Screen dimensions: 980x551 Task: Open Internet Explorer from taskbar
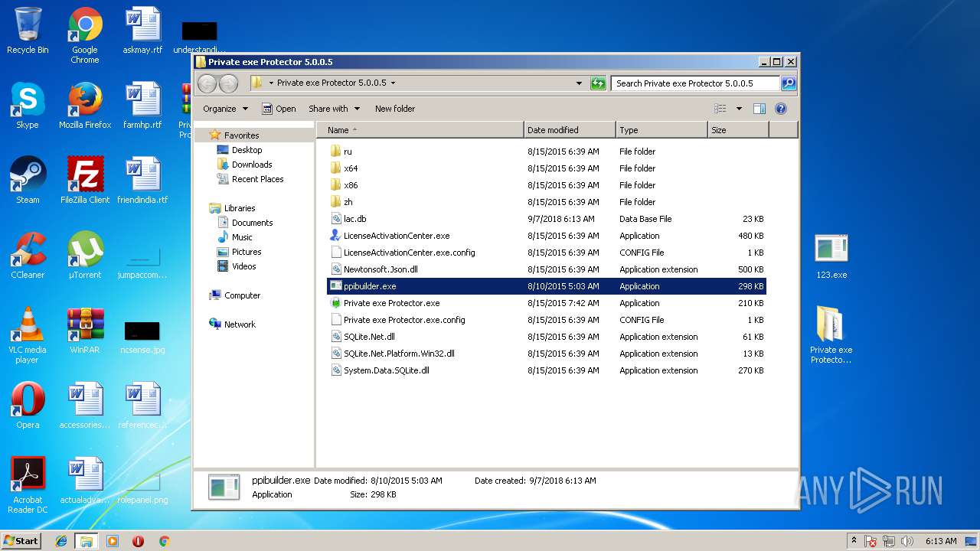coord(61,541)
